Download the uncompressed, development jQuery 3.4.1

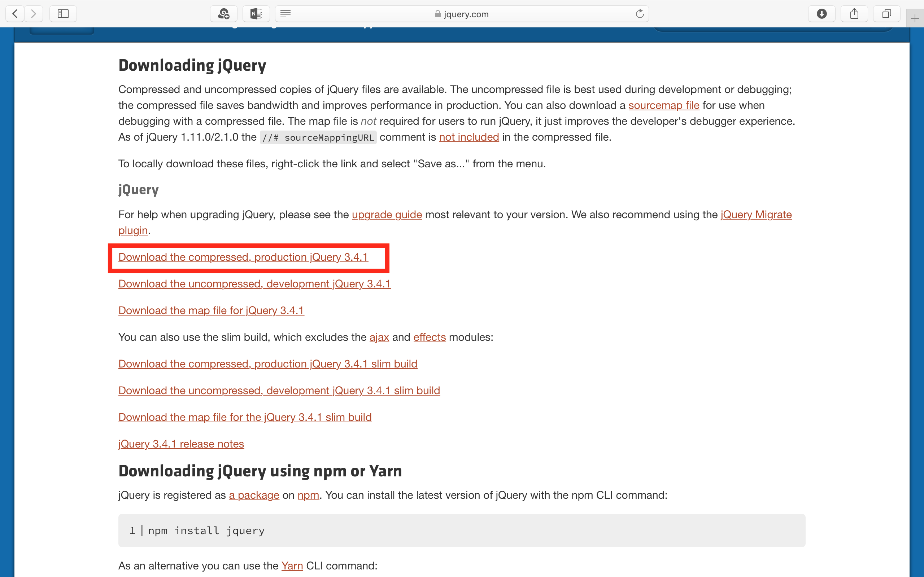click(254, 284)
